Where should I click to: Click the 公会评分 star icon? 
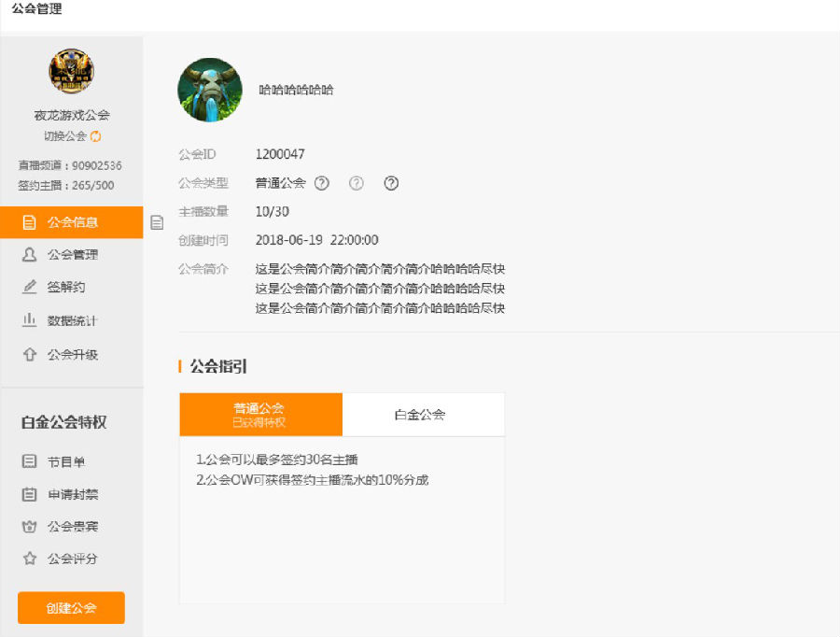click(30, 559)
